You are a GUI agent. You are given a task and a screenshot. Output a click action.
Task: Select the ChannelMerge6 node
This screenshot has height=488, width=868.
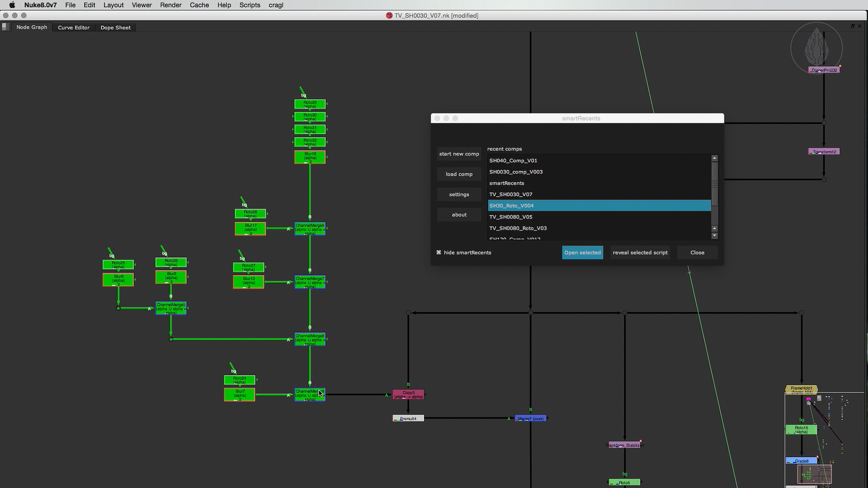tap(310, 229)
